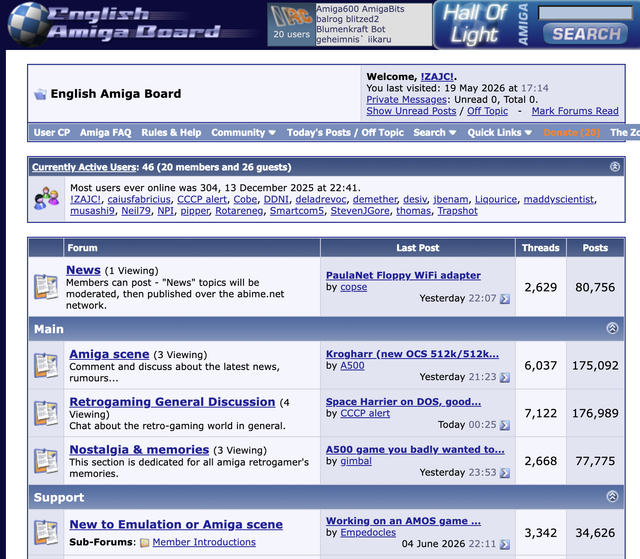Click the IRC user names list box
Image resolution: width=640 pixels, height=559 pixels.
373,24
